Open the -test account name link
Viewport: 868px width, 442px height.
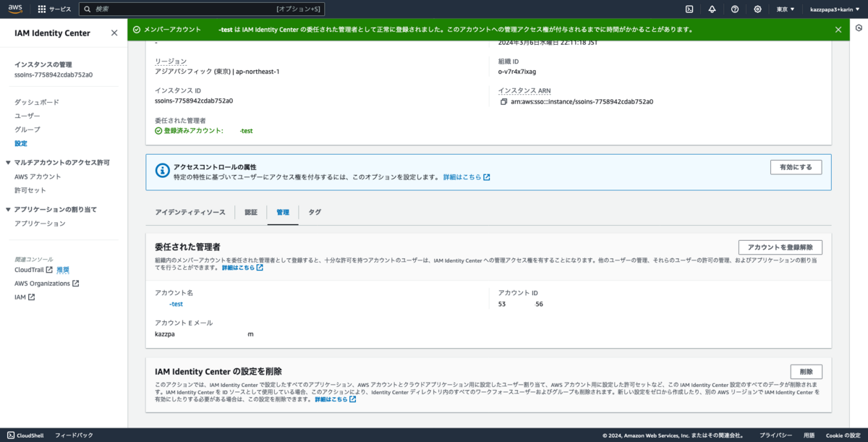pos(176,304)
